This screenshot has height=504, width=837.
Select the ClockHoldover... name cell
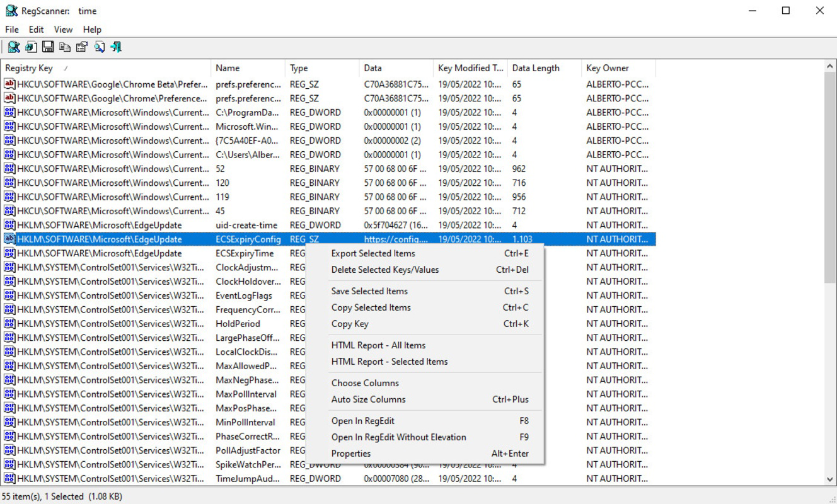248,282
